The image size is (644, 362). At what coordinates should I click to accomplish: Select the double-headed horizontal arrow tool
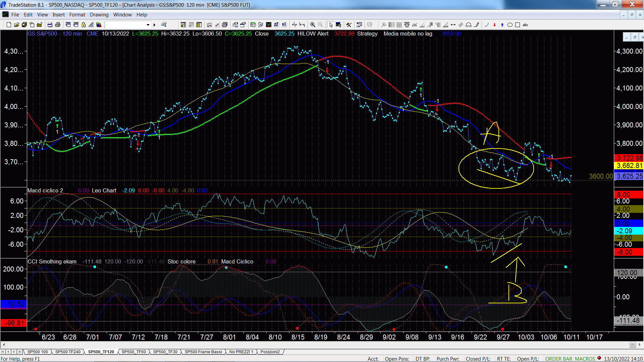click(453, 25)
